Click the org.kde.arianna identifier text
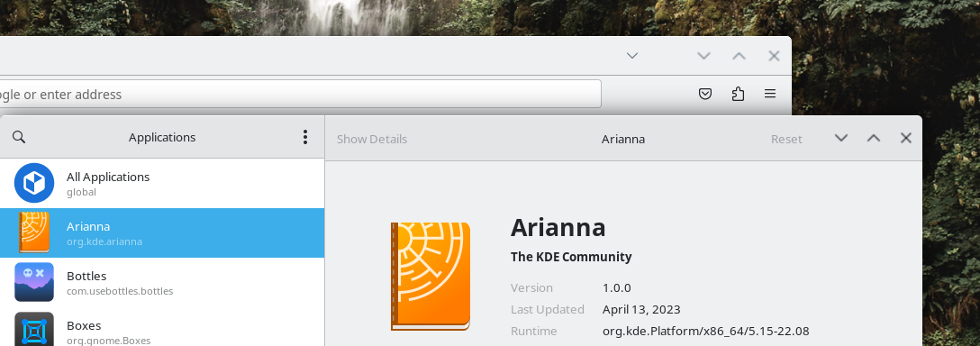980x346 pixels. pyautogui.click(x=104, y=241)
